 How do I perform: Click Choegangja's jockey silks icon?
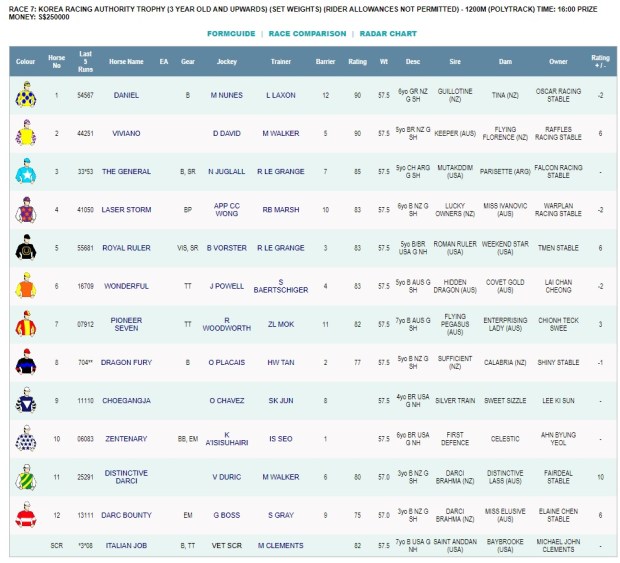pos(26,400)
